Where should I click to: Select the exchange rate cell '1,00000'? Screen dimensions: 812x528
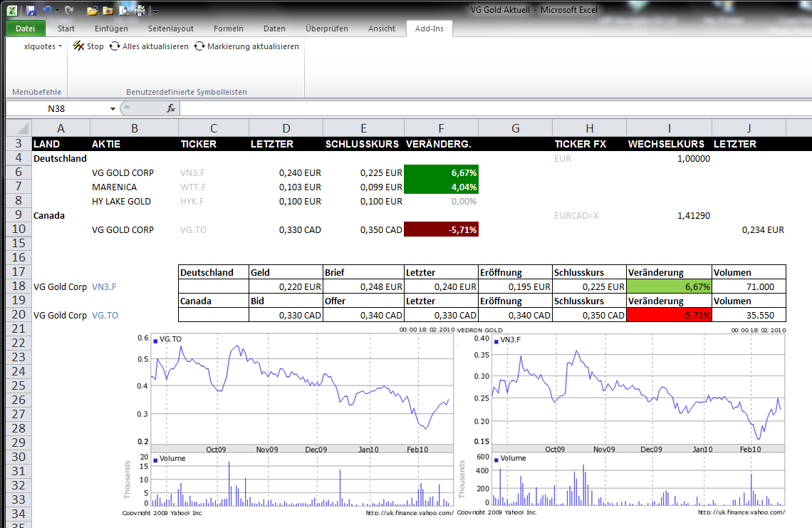coord(669,159)
